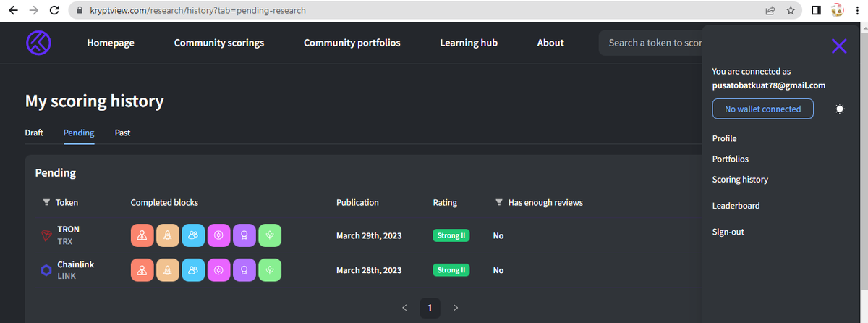Share this page via address bar icon

[x=771, y=11]
